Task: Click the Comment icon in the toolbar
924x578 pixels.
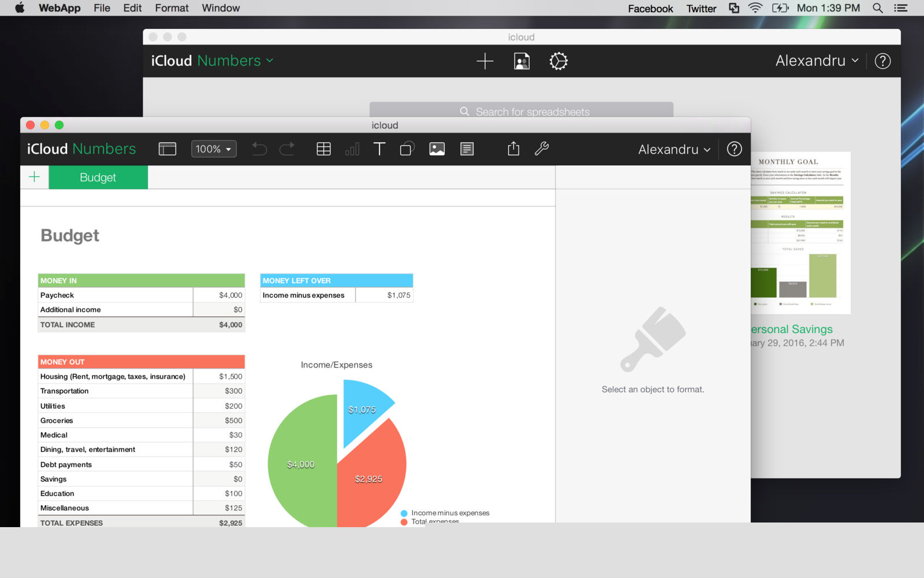Action: tap(467, 149)
